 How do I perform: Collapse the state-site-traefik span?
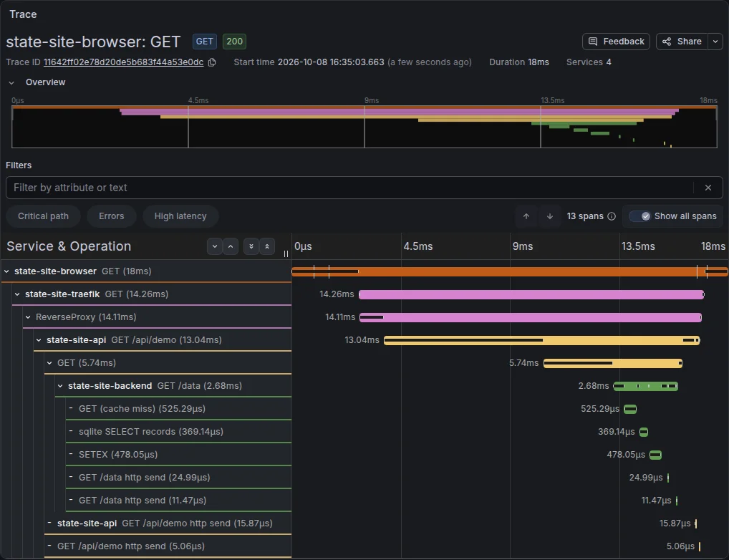coord(17,294)
